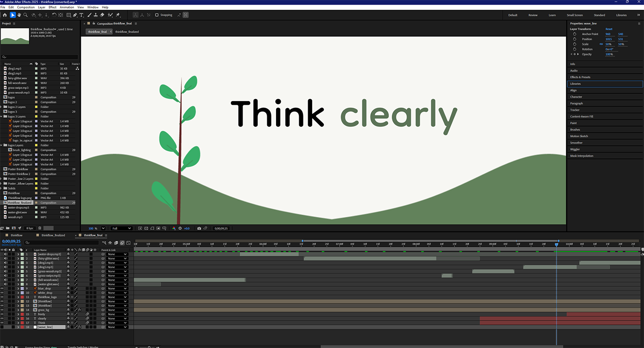The image size is (644, 348).
Task: Mute audio of the fall-woosh.wav layer
Action: click(x=6, y=280)
